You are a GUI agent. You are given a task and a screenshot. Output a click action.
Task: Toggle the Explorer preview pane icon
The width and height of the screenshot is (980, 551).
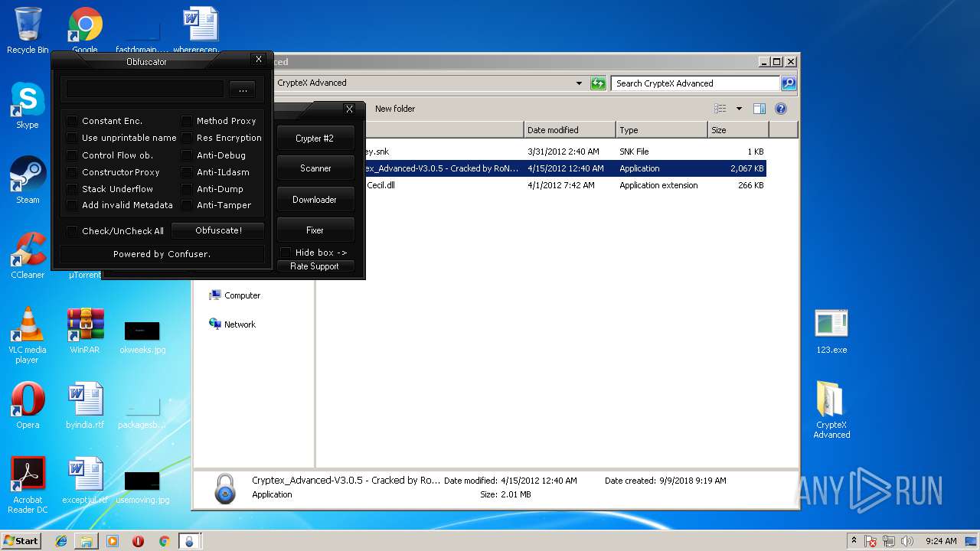(x=759, y=109)
